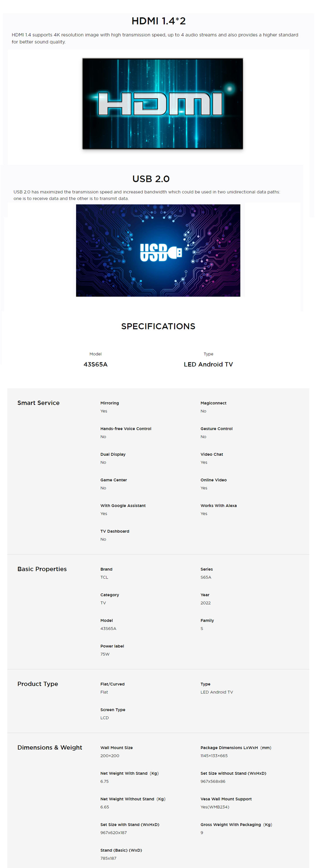The width and height of the screenshot is (317, 868).
Task: Select the Basic Properties section heading
Action: [x=42, y=569]
